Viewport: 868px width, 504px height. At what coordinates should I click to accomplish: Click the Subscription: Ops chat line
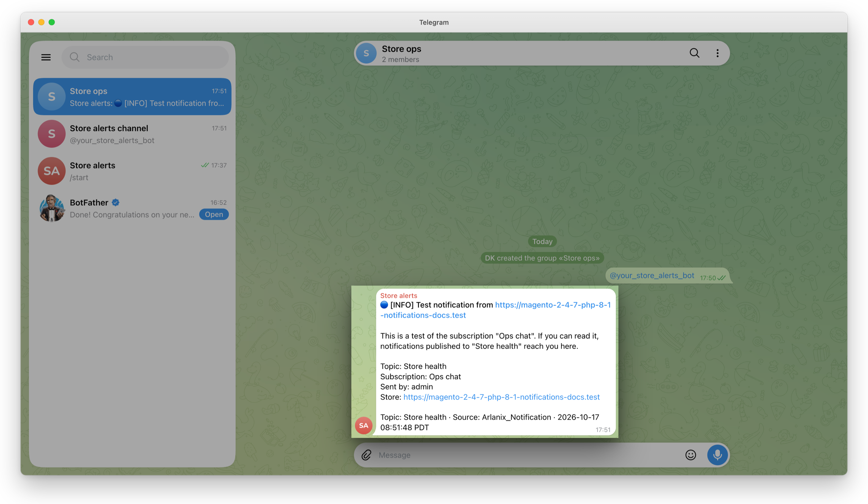coord(421,377)
